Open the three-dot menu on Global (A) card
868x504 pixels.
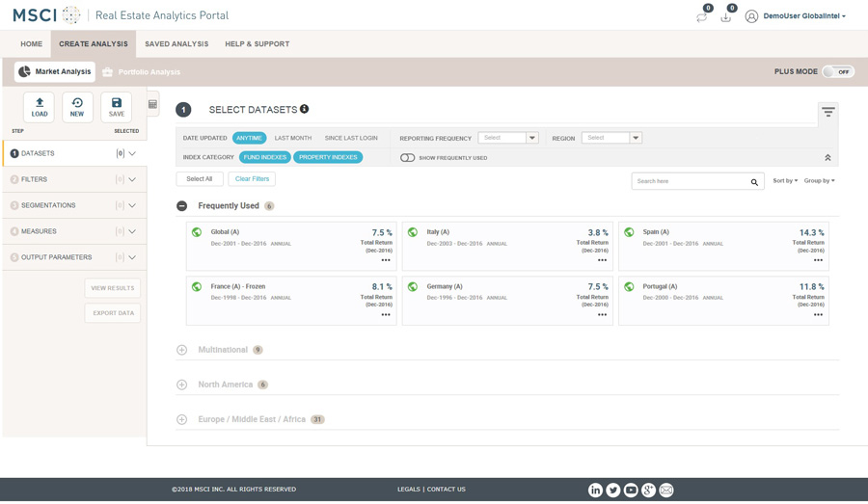(386, 260)
